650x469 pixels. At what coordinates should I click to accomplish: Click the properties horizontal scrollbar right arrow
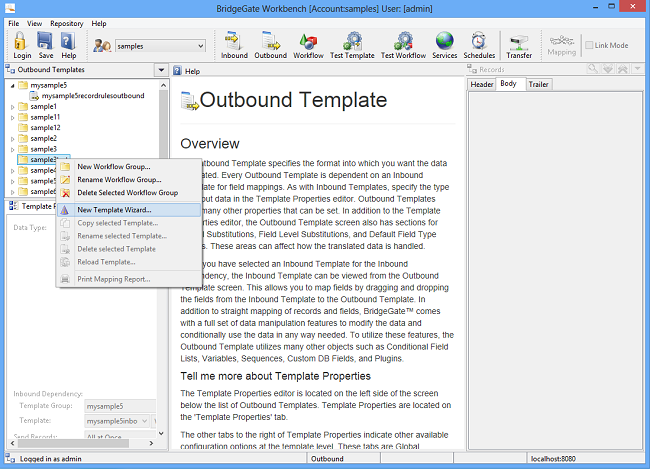(x=151, y=443)
